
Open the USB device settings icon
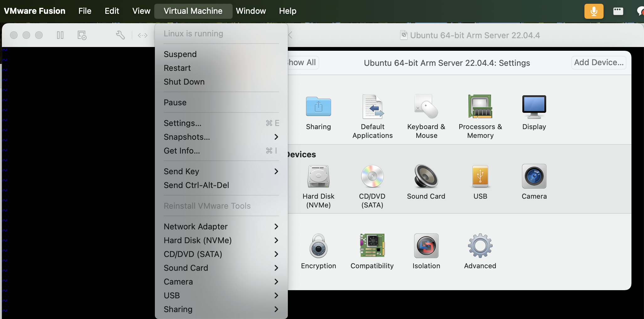click(480, 176)
